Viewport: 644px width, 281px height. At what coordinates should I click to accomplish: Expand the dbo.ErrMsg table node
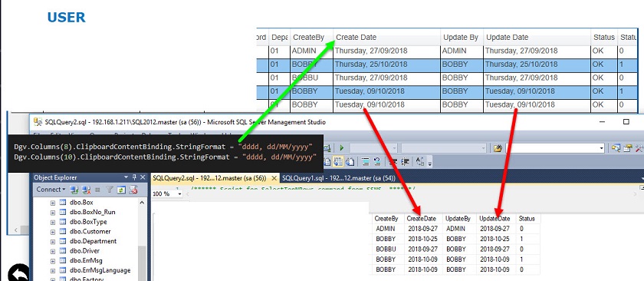tap(53, 261)
